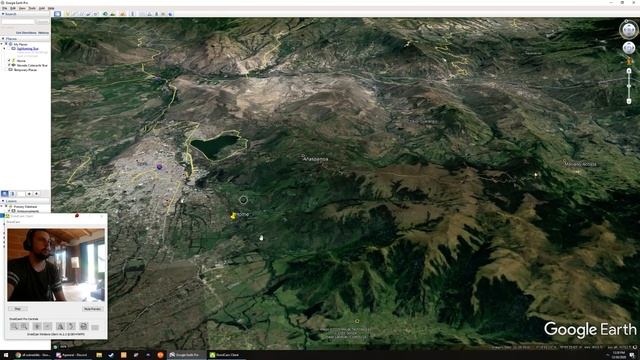The height and width of the screenshot is (360, 640).
Task: Click the purple marker in the city
Action: pyautogui.click(x=159, y=167)
